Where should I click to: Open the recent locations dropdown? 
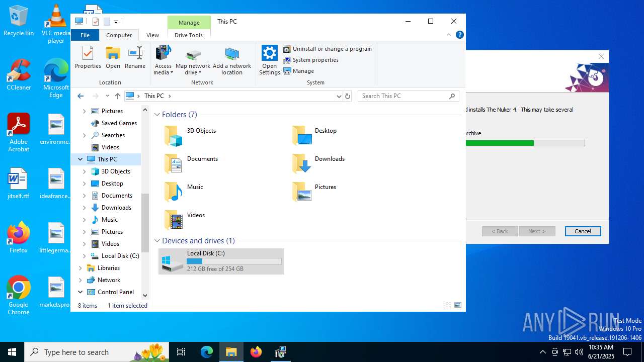pos(107,96)
